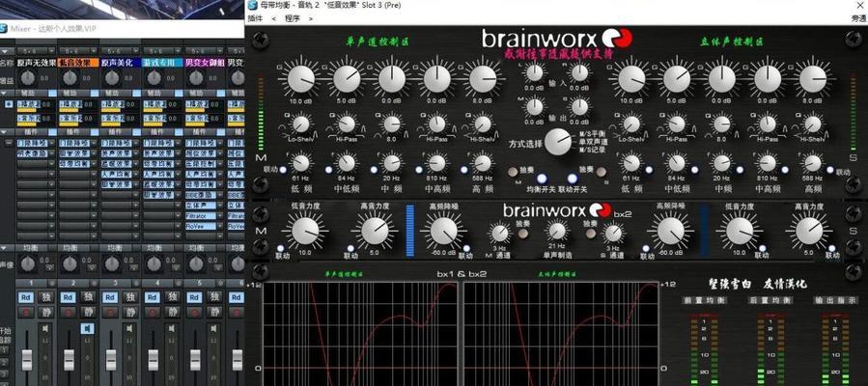Toggle track 1 辅助 section enable square
The width and height of the screenshot is (868, 386).
point(52,93)
